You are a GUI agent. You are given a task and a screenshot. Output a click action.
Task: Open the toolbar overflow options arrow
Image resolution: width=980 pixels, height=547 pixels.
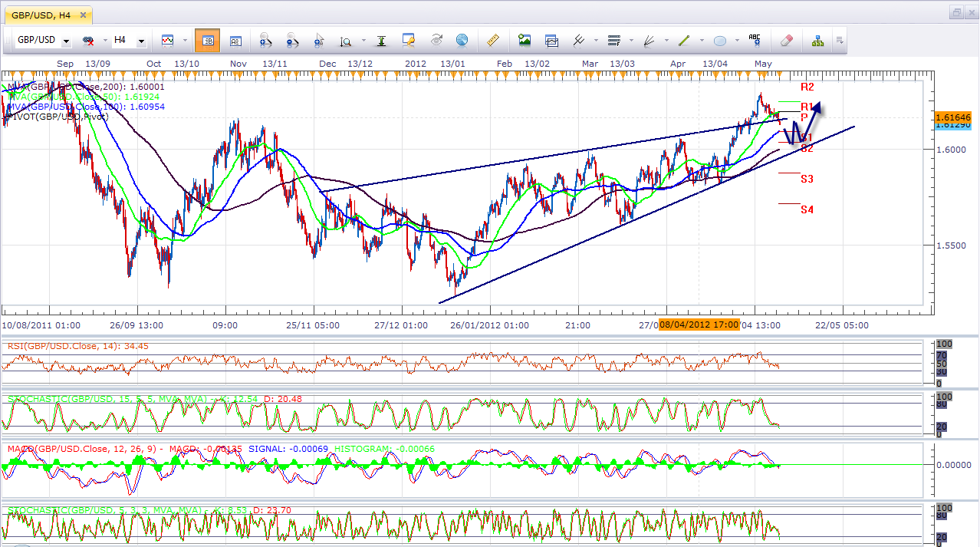tap(840, 40)
